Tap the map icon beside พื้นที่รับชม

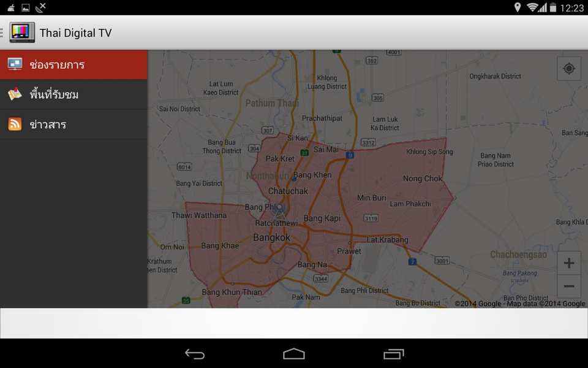coord(15,94)
